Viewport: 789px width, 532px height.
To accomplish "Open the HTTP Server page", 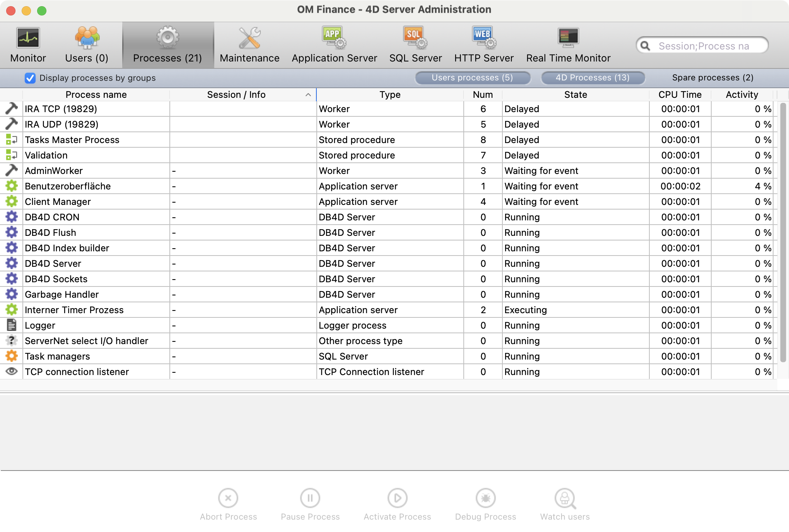I will (484, 45).
